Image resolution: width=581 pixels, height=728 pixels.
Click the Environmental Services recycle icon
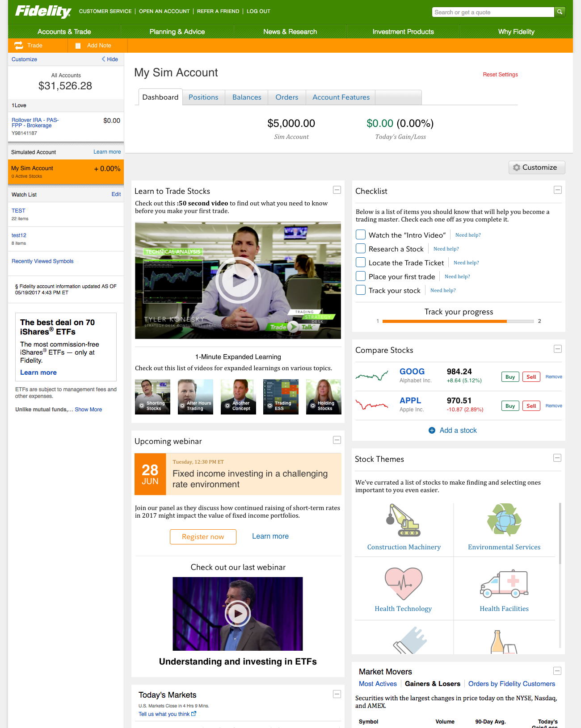[x=504, y=519]
